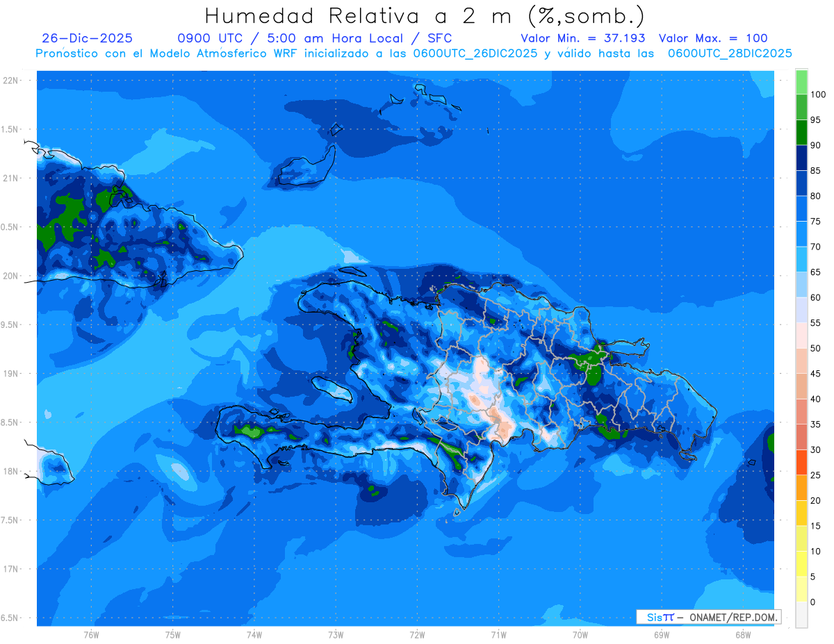
Task: Click the title 'Humedad Relativa a 2 m (%,somb.)'
Action: (x=425, y=16)
